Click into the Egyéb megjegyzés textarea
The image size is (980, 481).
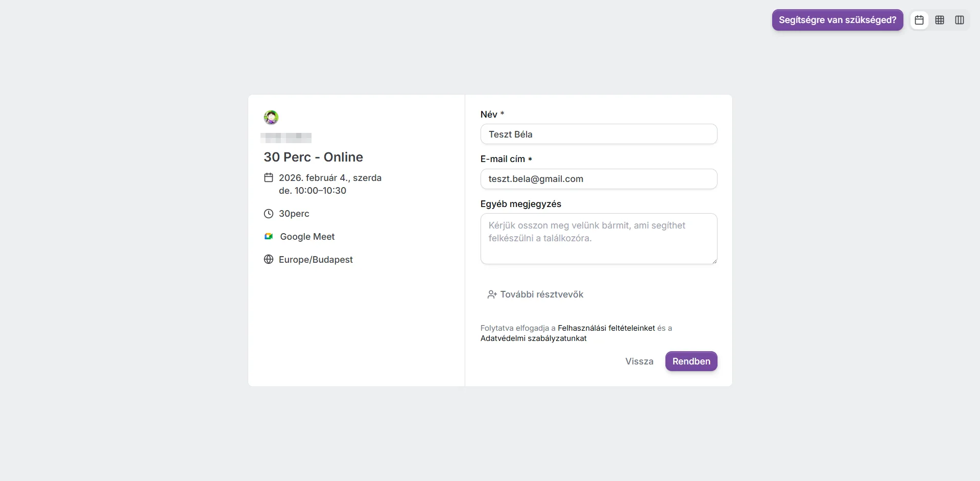click(599, 239)
